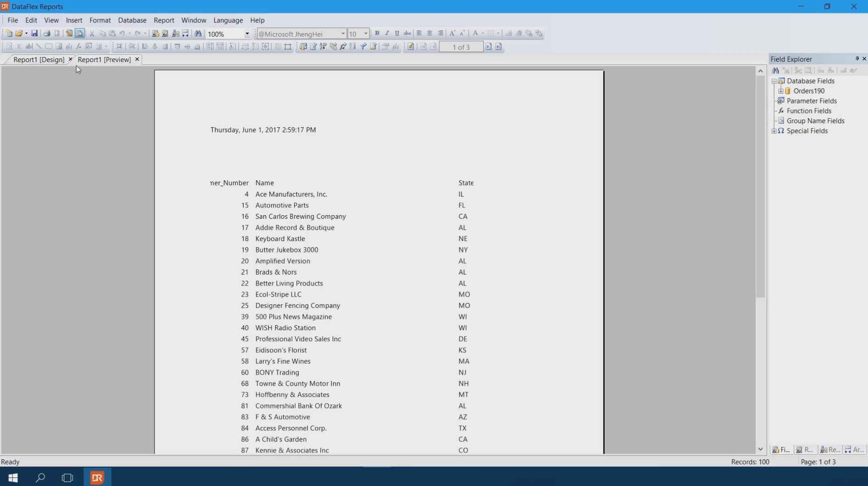The height and width of the screenshot is (486, 868).
Task: Open the font size dropdown
Action: (366, 34)
